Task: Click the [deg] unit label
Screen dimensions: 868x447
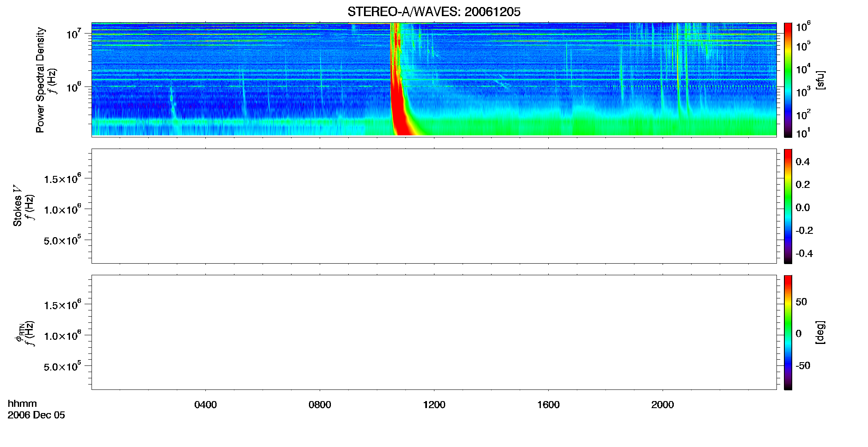Action: pyautogui.click(x=820, y=332)
